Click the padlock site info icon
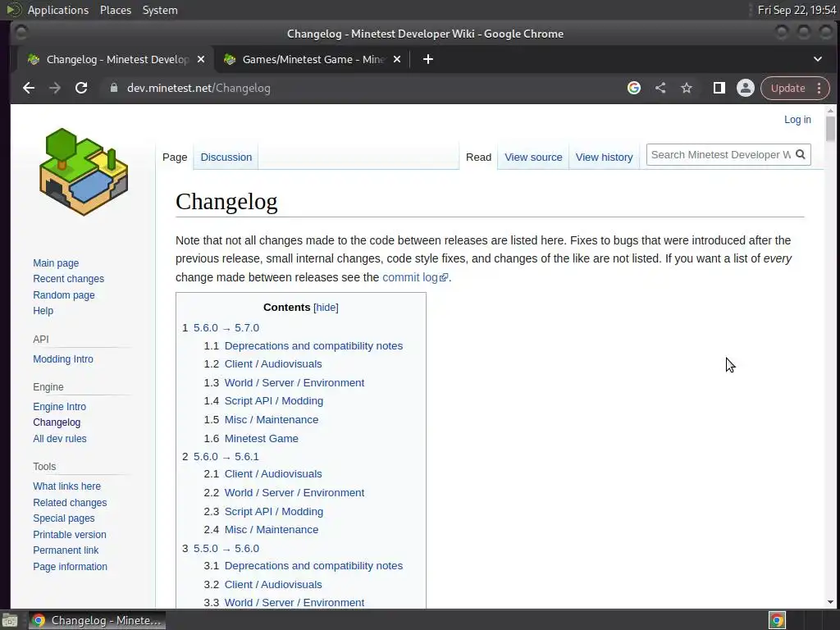 click(x=113, y=88)
